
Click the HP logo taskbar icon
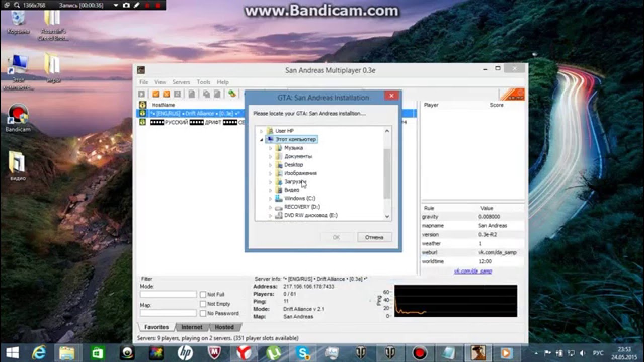pyautogui.click(x=185, y=352)
